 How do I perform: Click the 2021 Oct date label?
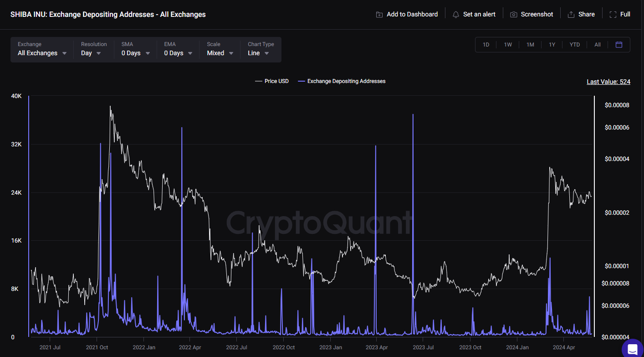[97, 347]
